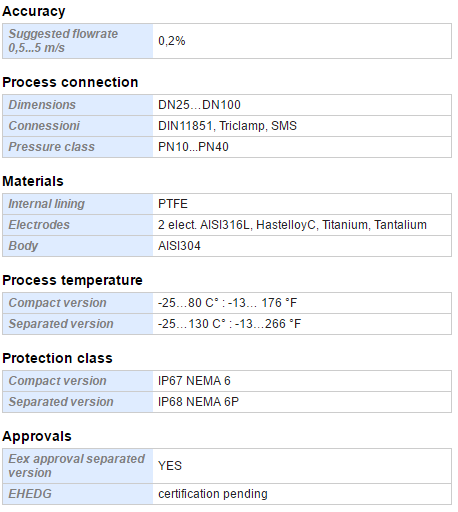
Task: Click the Accuracy section heading
Action: coord(34,11)
